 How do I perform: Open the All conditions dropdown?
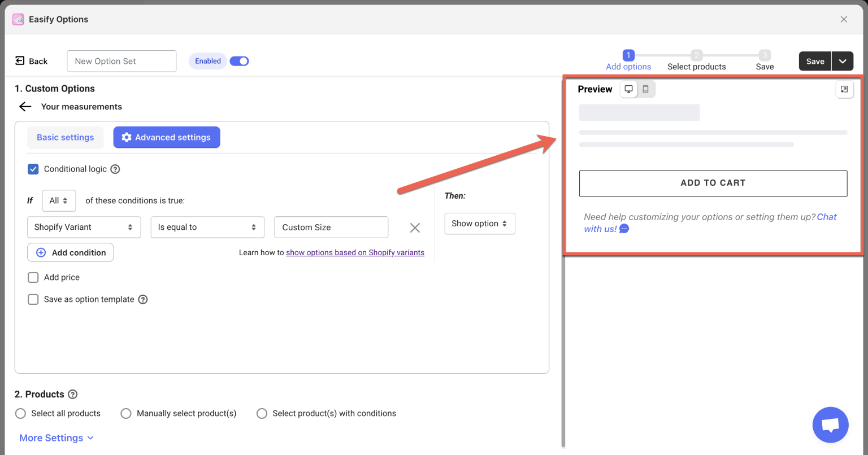point(59,200)
